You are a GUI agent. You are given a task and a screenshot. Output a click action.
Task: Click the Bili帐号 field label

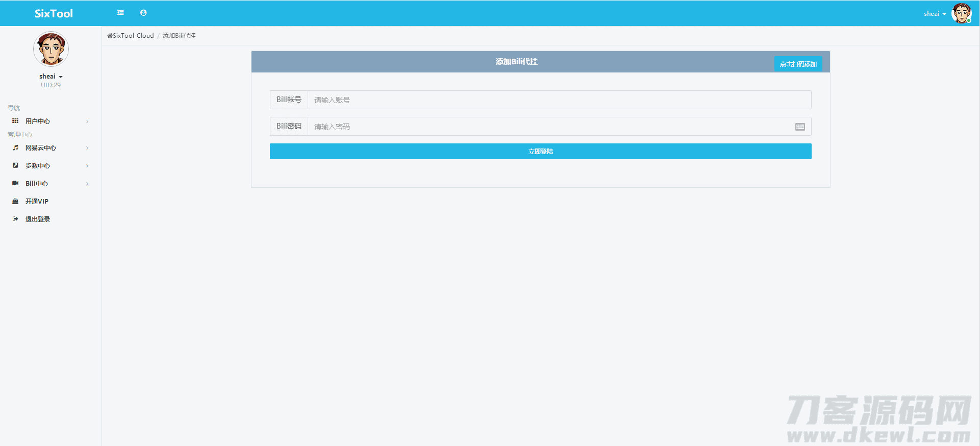pyautogui.click(x=289, y=100)
